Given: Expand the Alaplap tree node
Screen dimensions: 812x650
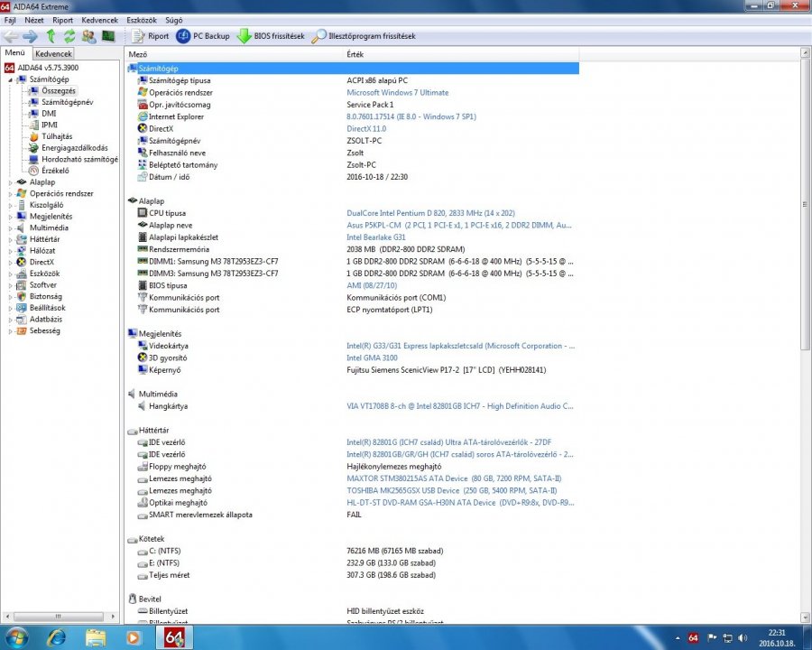Looking at the screenshot, I should coord(10,182).
